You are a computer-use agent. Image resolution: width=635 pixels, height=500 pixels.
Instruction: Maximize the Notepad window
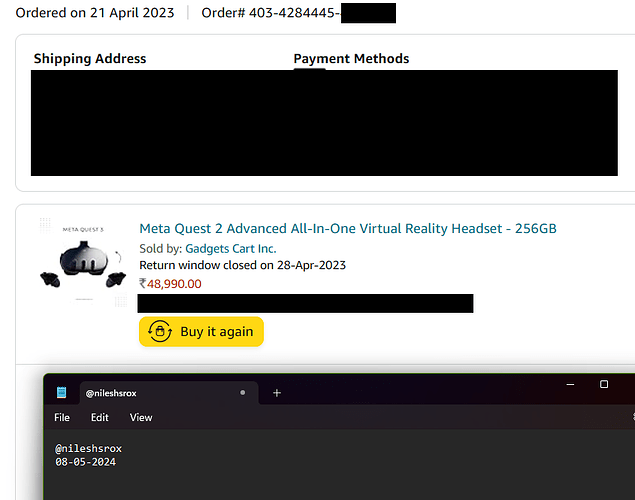[604, 384]
